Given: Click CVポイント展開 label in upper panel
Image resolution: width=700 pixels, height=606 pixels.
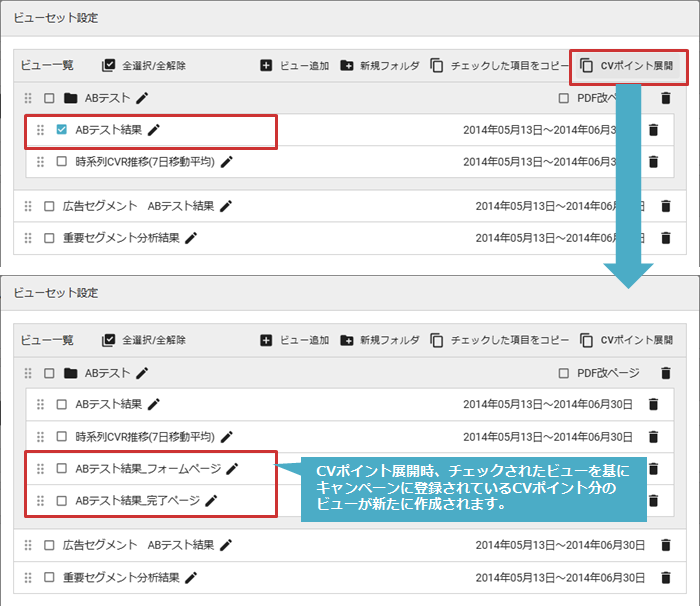Looking at the screenshot, I should pos(637,66).
